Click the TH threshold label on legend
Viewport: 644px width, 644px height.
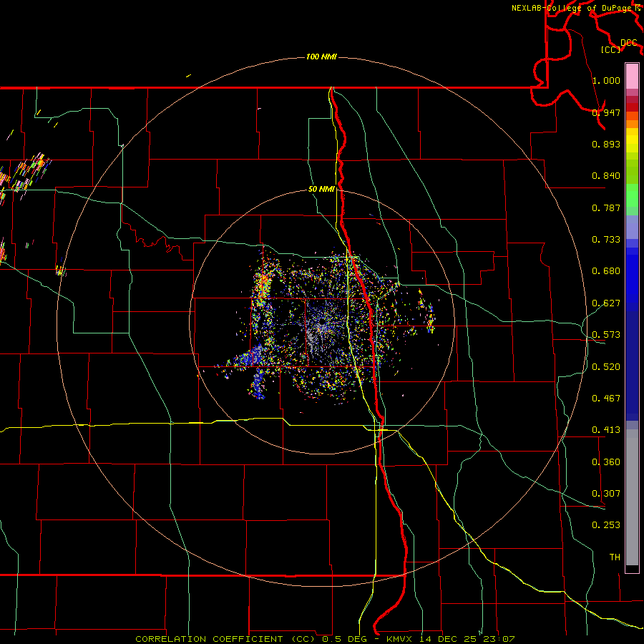pyautogui.click(x=615, y=557)
